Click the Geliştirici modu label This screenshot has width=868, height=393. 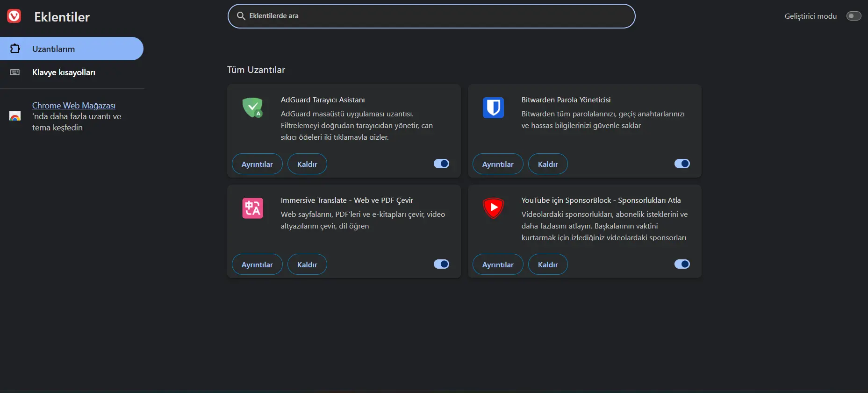[811, 16]
